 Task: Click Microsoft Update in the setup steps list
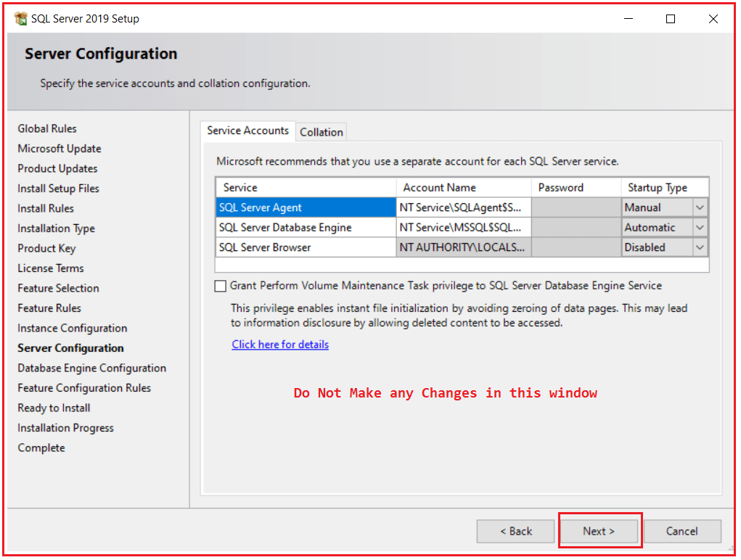click(60, 149)
